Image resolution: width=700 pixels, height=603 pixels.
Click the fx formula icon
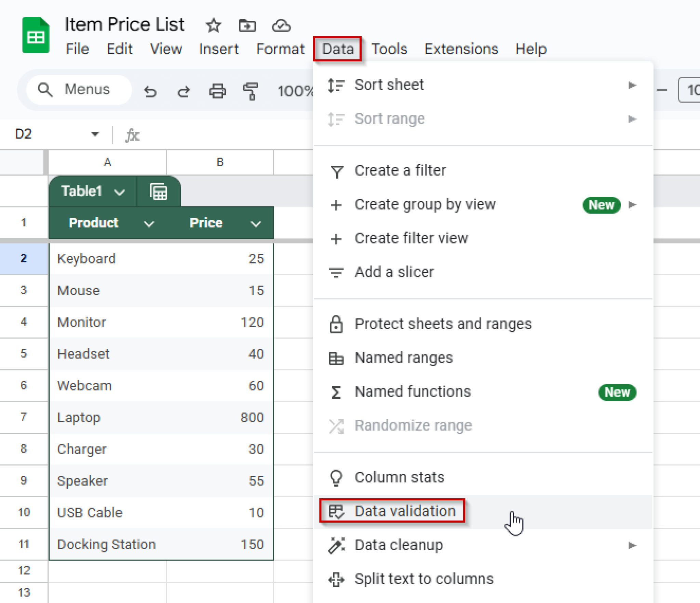point(133,135)
